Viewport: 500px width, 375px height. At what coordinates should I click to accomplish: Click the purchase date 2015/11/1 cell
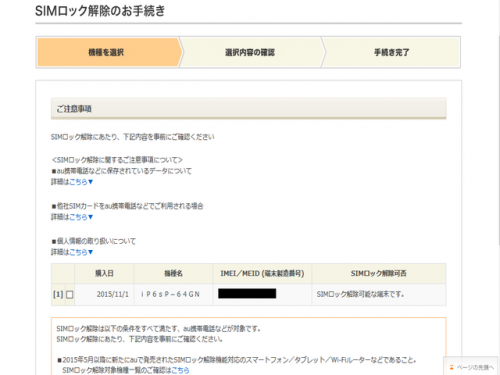[104, 295]
